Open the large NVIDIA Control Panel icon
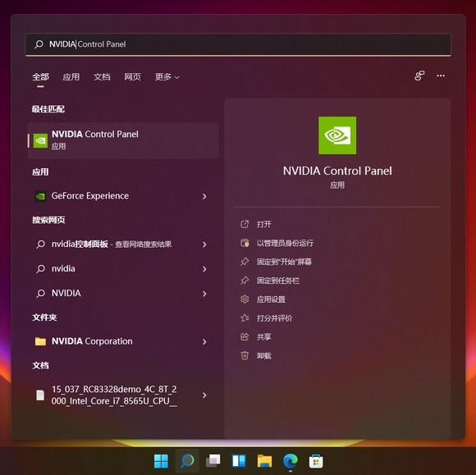 pyautogui.click(x=337, y=135)
